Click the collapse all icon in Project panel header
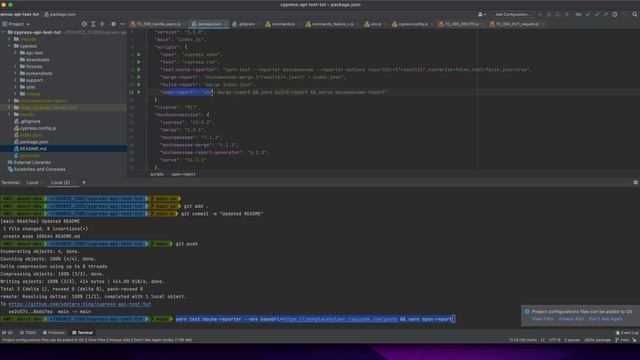 (102, 24)
